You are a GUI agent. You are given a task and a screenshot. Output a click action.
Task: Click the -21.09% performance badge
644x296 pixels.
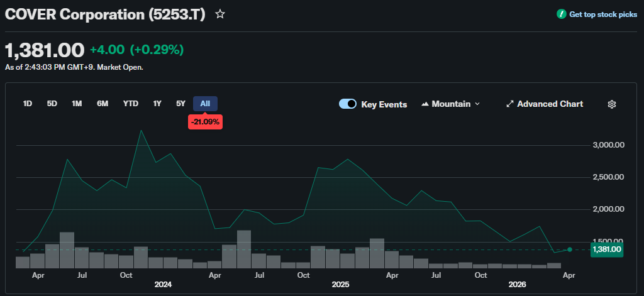pyautogui.click(x=205, y=123)
